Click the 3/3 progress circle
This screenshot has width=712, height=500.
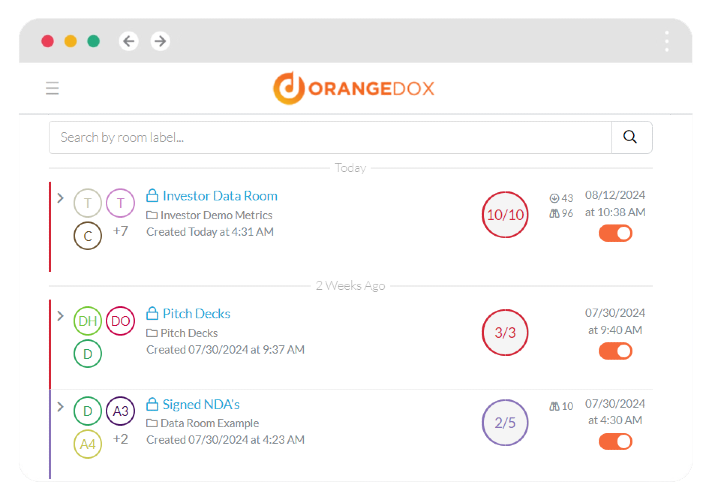click(x=505, y=332)
